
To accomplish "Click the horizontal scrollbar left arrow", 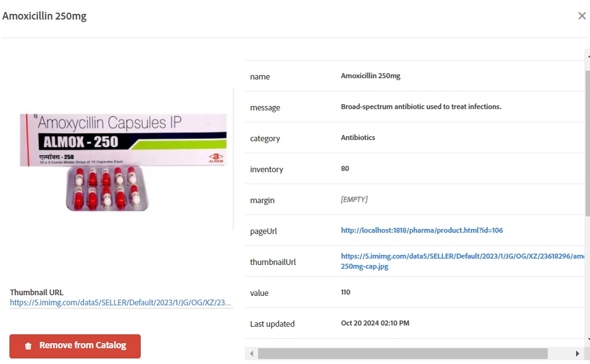I will tap(252, 353).
